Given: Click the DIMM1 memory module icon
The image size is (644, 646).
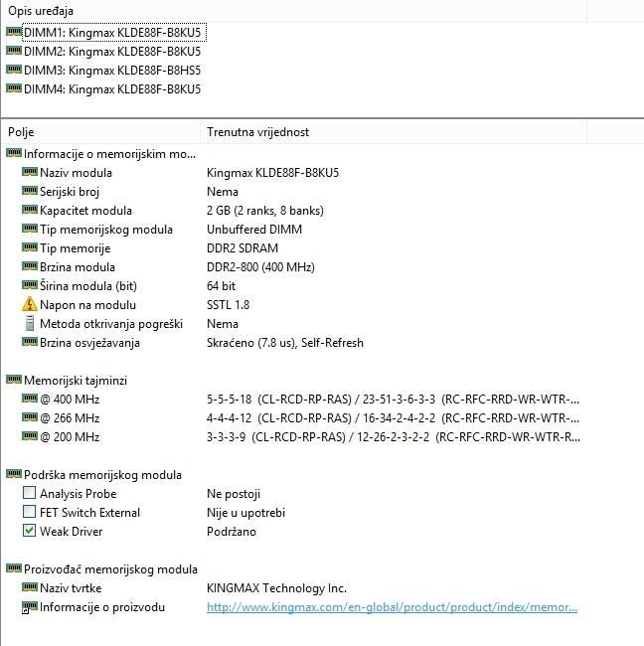Looking at the screenshot, I should pyautogui.click(x=14, y=32).
